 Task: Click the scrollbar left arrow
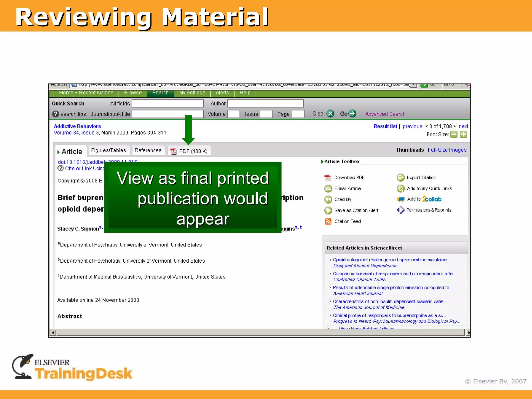(53, 332)
